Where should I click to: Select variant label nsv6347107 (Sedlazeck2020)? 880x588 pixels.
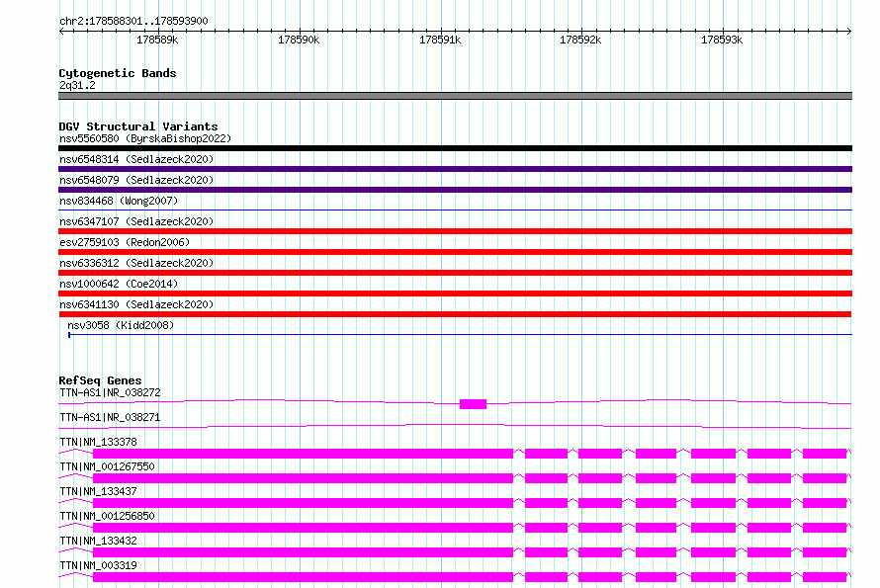[x=136, y=221]
